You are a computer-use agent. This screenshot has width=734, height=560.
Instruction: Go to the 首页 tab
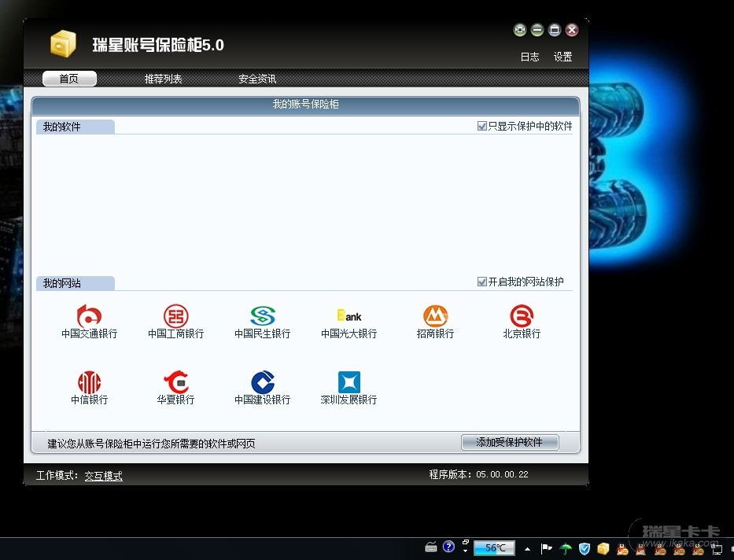pos(69,79)
